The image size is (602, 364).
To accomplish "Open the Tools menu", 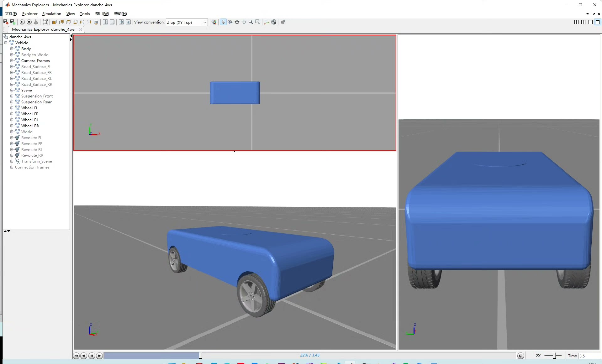I will 85,14.
